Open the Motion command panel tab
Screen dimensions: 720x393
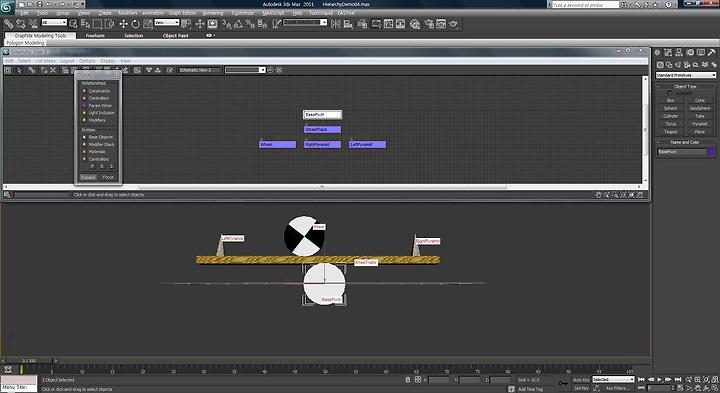pyautogui.click(x=690, y=53)
